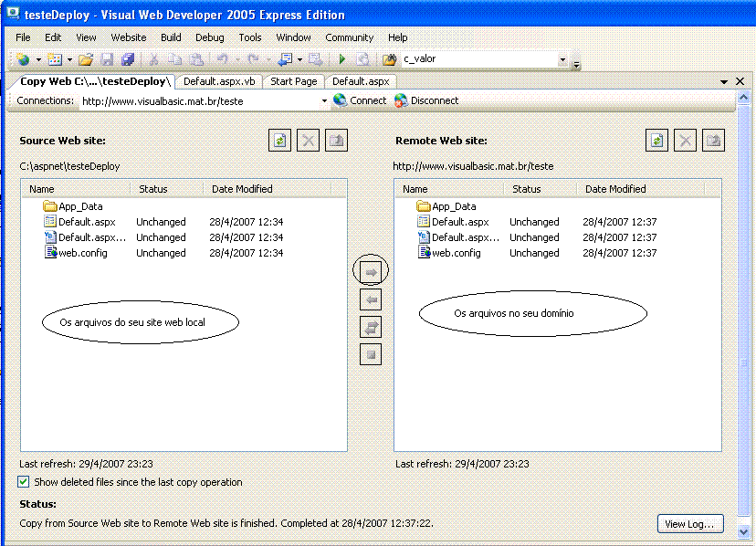Refresh the Remote Web site file list
Image resolution: width=756 pixels, height=546 pixels.
(x=656, y=140)
